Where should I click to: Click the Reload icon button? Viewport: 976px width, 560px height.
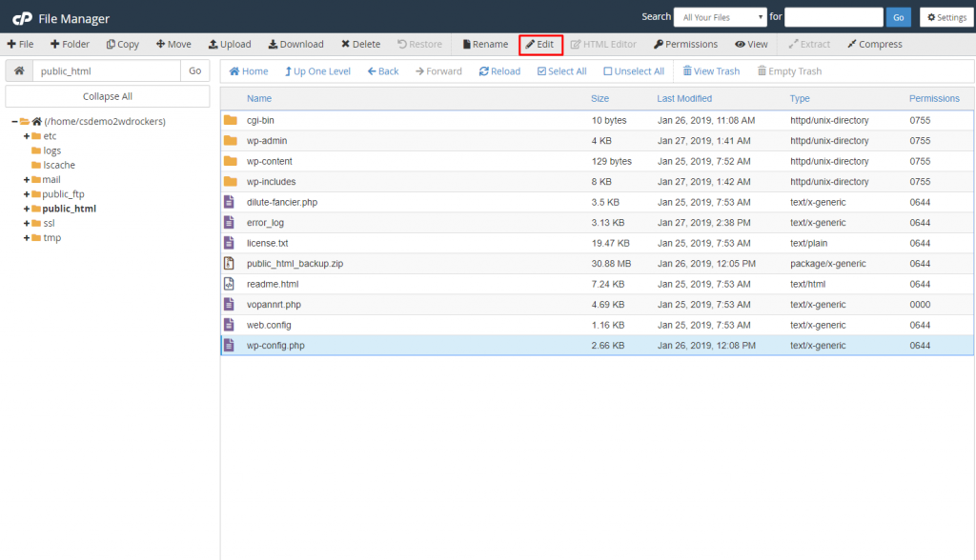click(499, 71)
